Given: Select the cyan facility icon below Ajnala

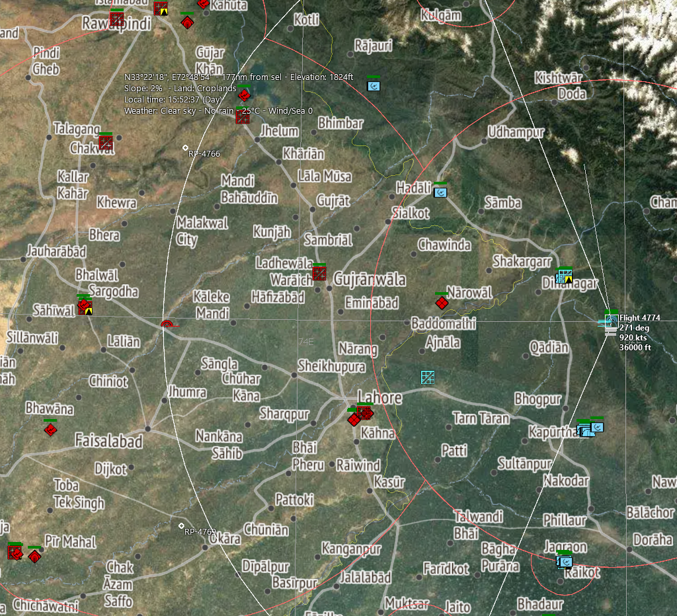Looking at the screenshot, I should pyautogui.click(x=428, y=377).
